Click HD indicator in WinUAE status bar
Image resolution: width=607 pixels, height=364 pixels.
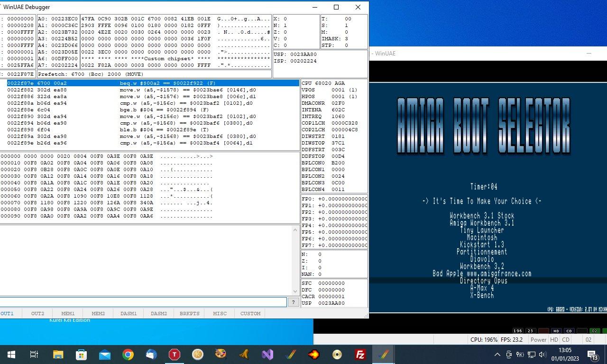pos(554,339)
